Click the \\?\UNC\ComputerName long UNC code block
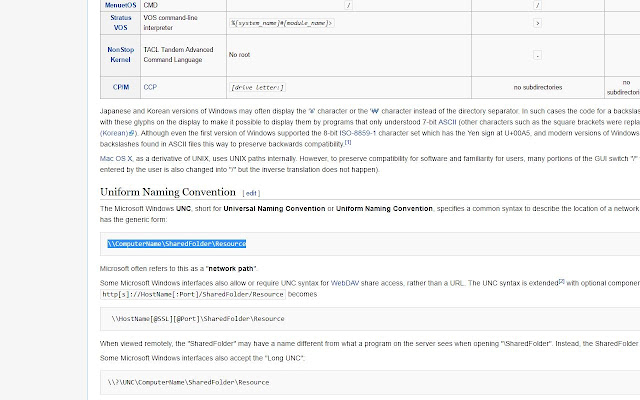640x400 pixels. pyautogui.click(x=182, y=382)
